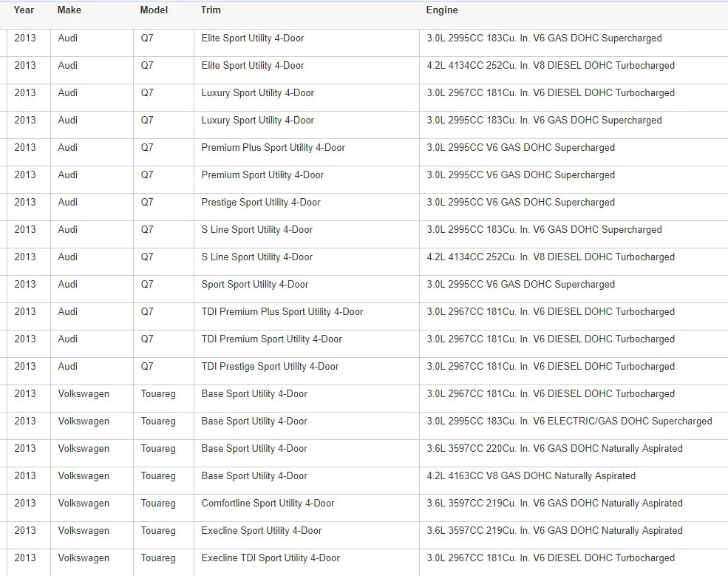Select TDI Prestige Sport Utility 4-Door trim
Image resolution: width=728 pixels, height=576 pixels.
point(307,371)
